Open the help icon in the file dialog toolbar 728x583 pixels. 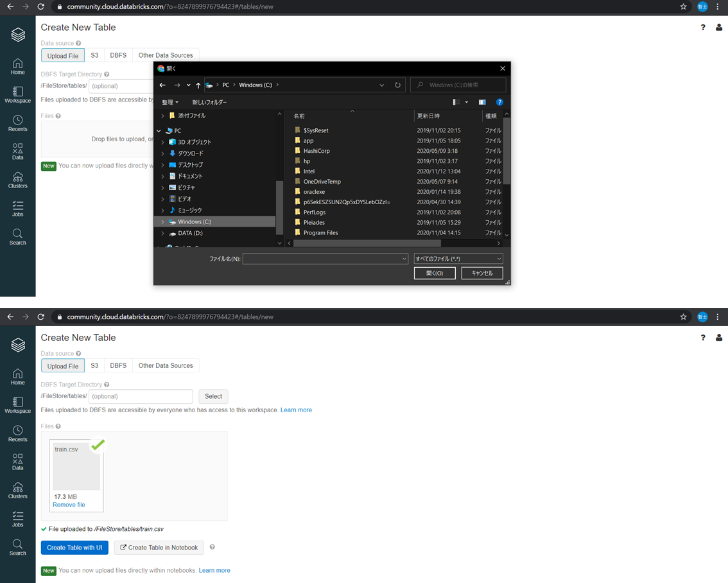pos(499,102)
